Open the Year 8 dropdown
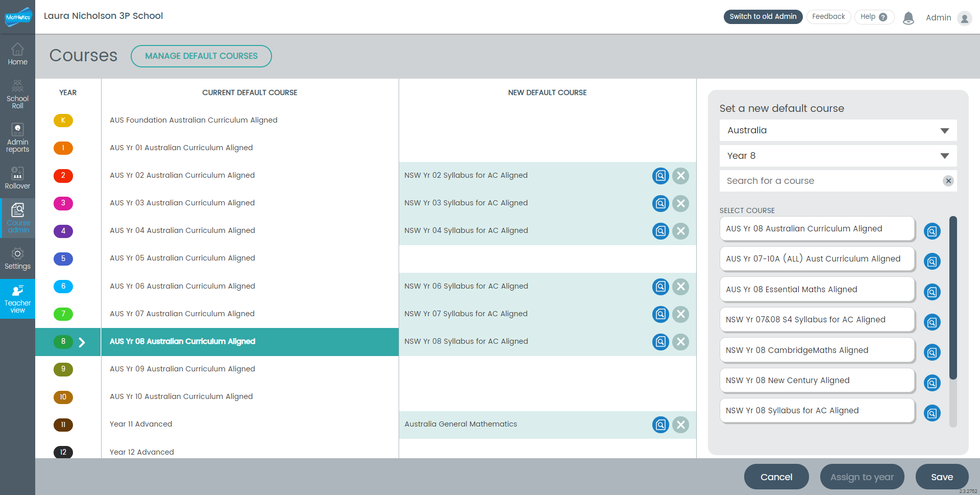The width and height of the screenshot is (980, 495). click(838, 156)
